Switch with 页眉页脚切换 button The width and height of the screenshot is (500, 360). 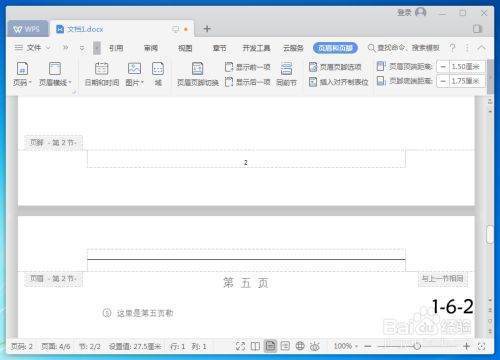pos(198,74)
